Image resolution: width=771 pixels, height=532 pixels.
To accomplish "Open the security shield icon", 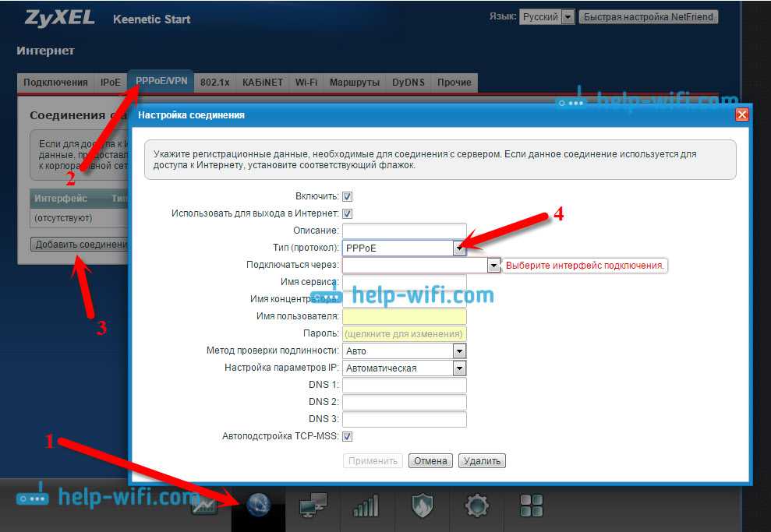I will click(422, 505).
